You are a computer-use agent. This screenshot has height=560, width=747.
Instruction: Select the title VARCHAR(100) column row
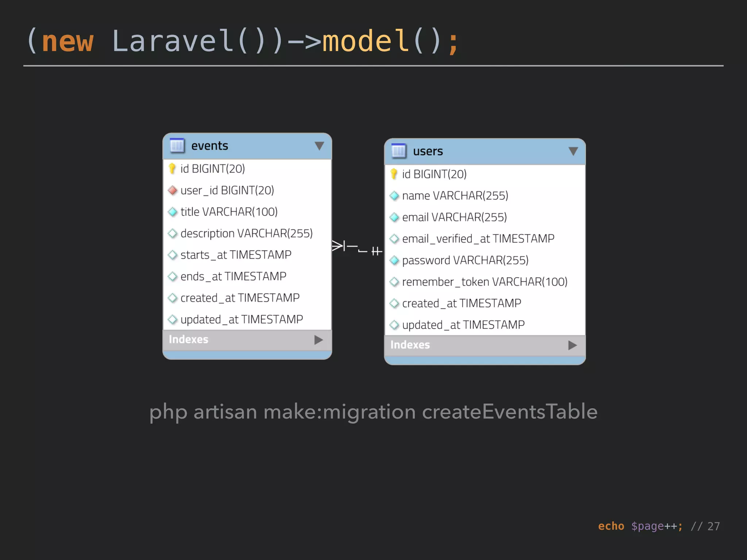pyautogui.click(x=247, y=212)
